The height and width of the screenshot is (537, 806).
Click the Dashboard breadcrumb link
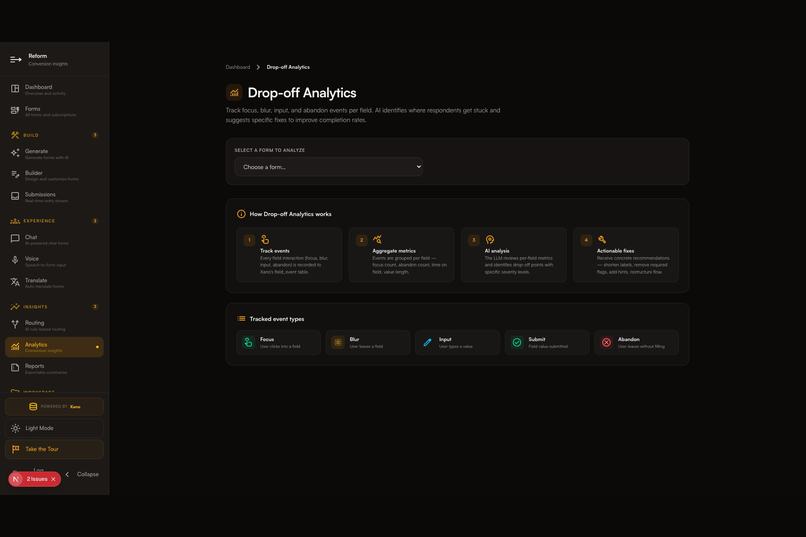(x=237, y=67)
